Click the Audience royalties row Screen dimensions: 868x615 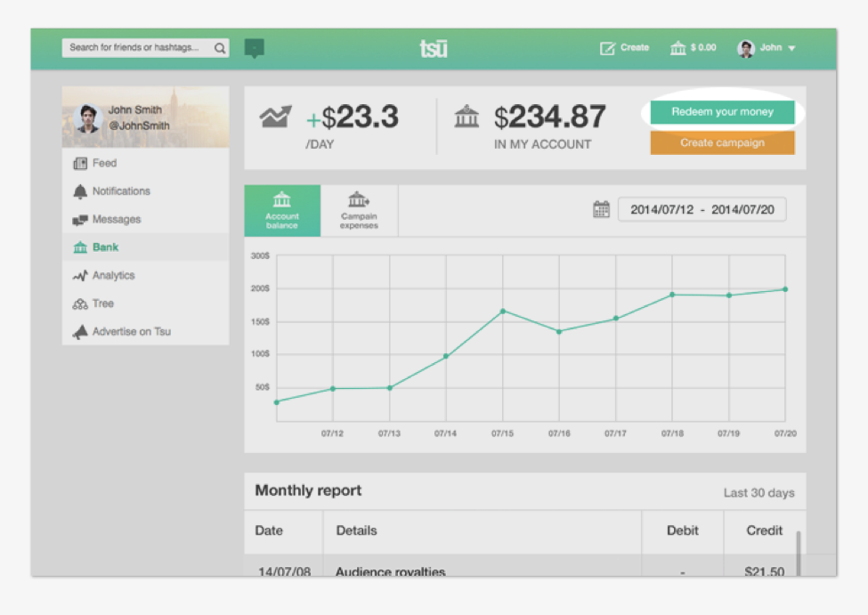(x=525, y=566)
